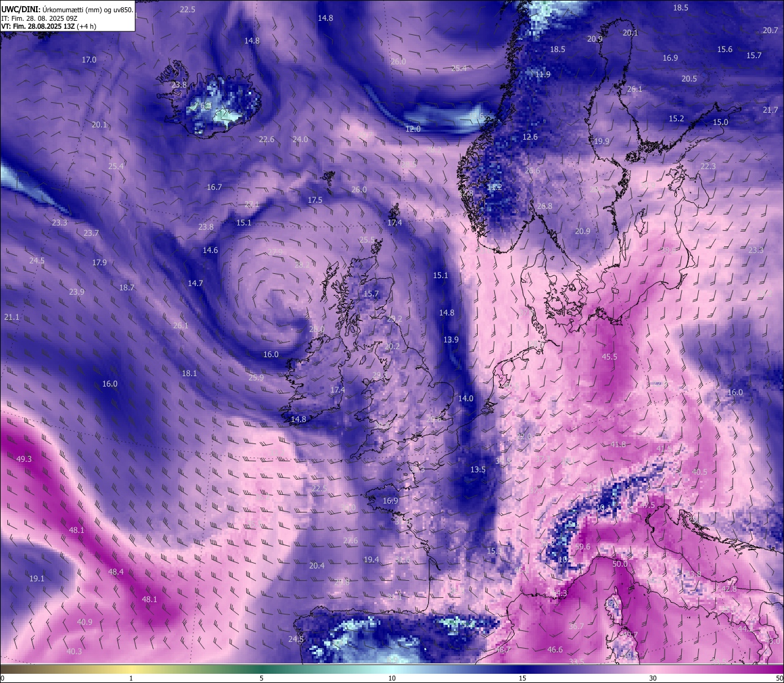Click the 40.9 value on the map
784x683 pixels.
[x=85, y=622]
